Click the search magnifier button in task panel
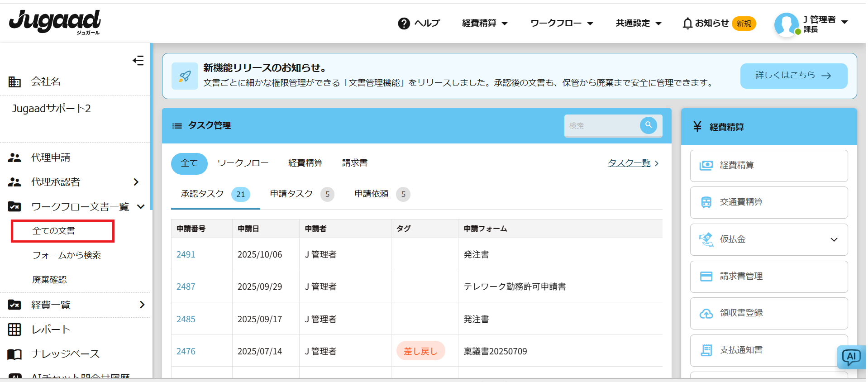The image size is (868, 382). (x=648, y=125)
